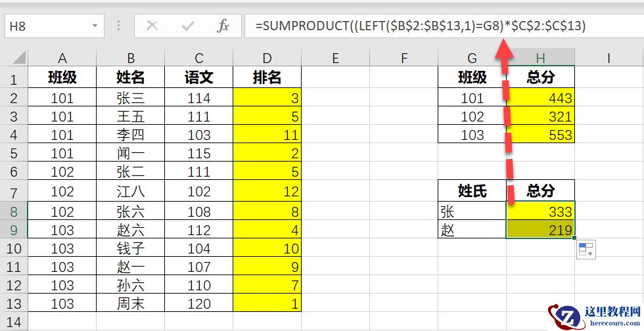This screenshot has height=331, width=644.
Task: Click cell B13 containing 周末
Action: coord(130,303)
